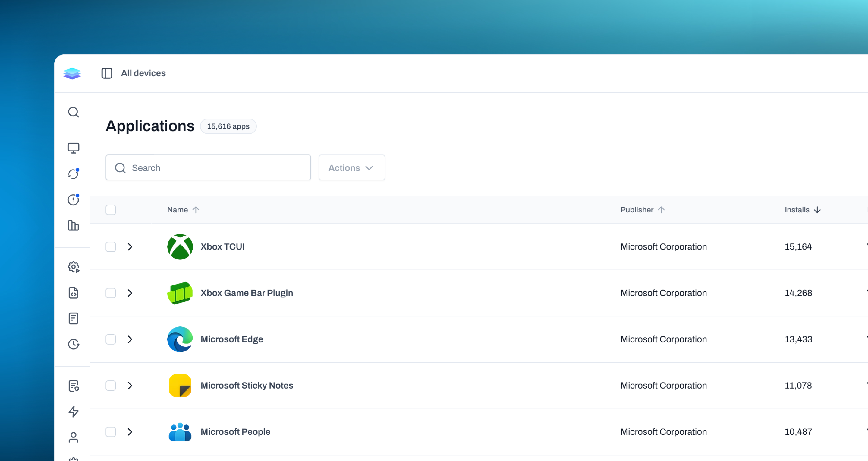Click the installs value 10,487
The image size is (868, 461).
[x=798, y=432]
